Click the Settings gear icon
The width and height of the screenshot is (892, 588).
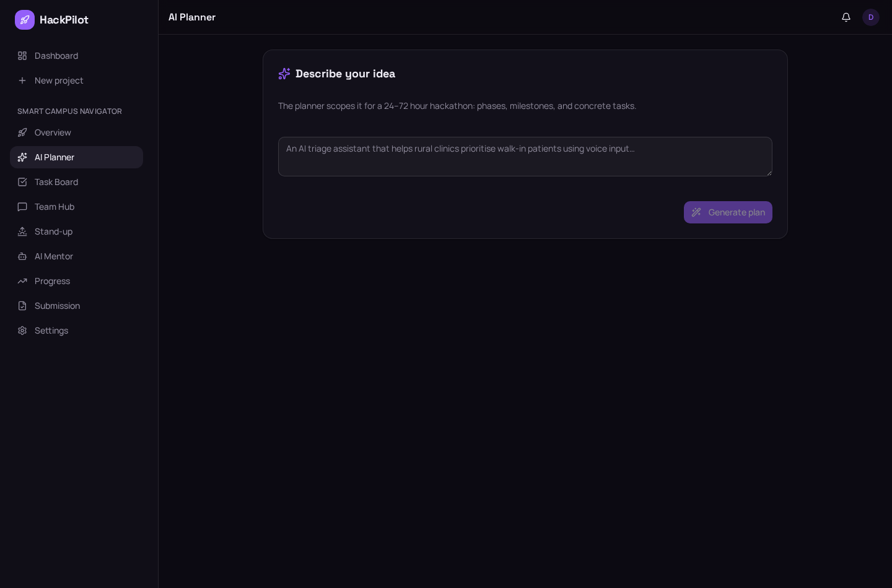[22, 331]
